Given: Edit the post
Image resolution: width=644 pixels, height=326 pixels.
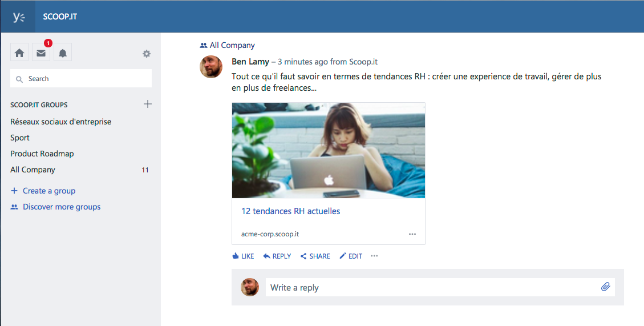Looking at the screenshot, I should tap(351, 256).
